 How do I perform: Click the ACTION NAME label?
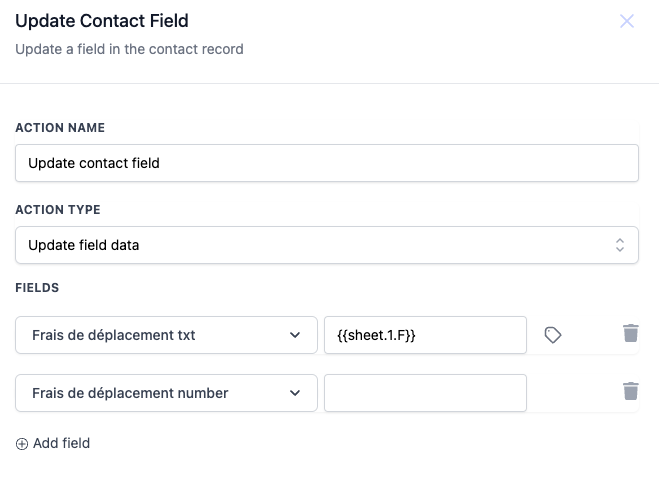point(60,128)
